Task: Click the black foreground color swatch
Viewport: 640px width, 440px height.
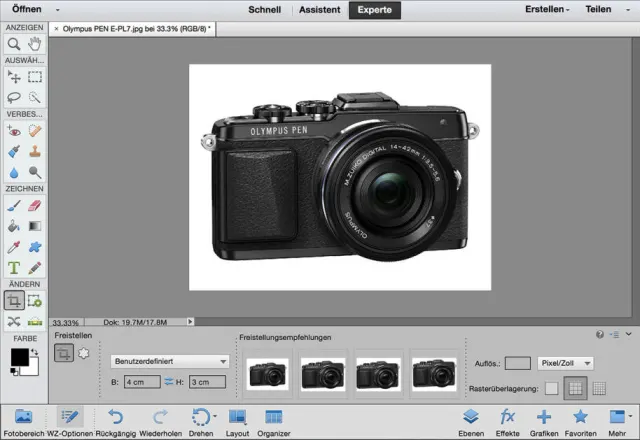Action: pos(20,357)
